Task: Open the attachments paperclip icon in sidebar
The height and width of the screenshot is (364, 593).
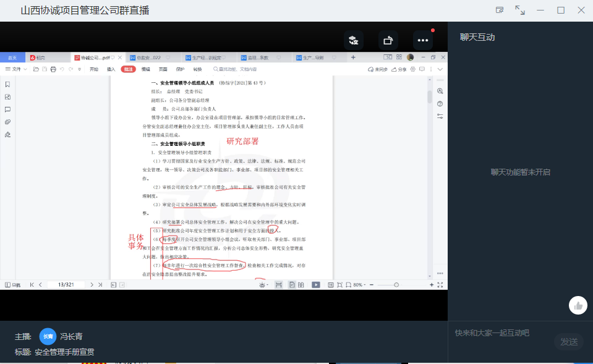Action: pyautogui.click(x=7, y=122)
